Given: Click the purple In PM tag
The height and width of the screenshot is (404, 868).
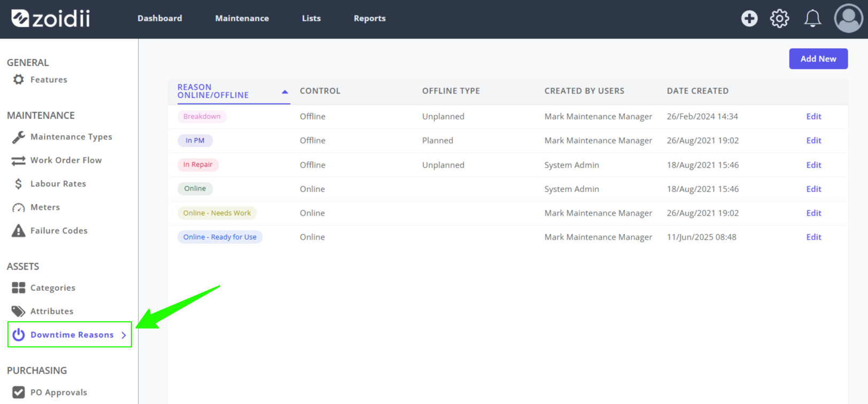Looking at the screenshot, I should point(195,140).
